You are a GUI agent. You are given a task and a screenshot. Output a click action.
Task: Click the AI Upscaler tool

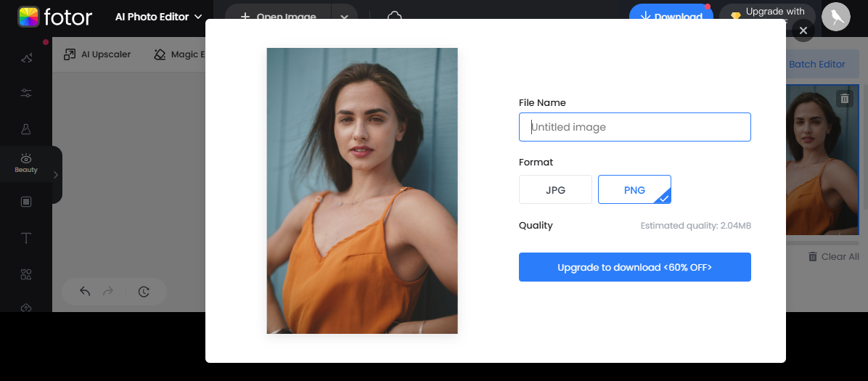pos(97,54)
